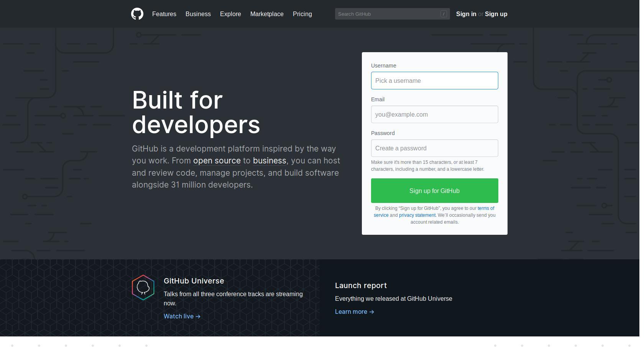Click the GitHub Universe hexagon icon
The width and height of the screenshot is (644, 356).
pos(143,287)
